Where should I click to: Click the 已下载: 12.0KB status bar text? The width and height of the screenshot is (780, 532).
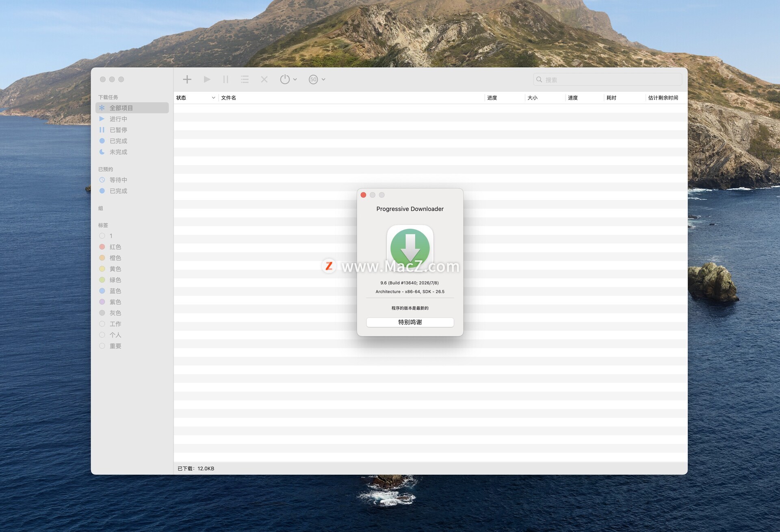click(x=196, y=469)
